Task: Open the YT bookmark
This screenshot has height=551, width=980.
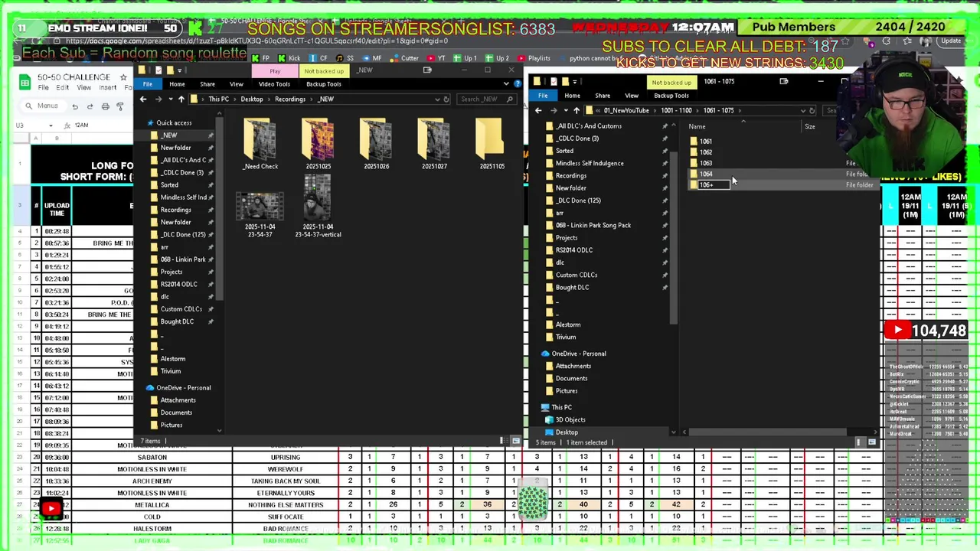Action: point(436,58)
